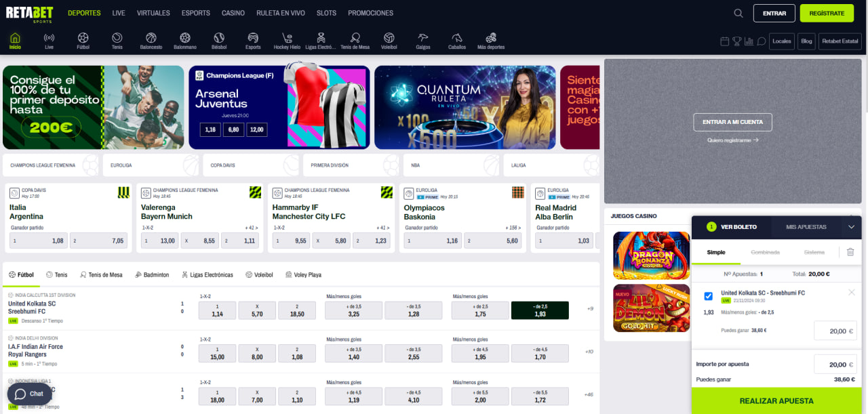868x414 pixels.
Task: Open the PROMOCIONES menu item
Action: pos(370,13)
